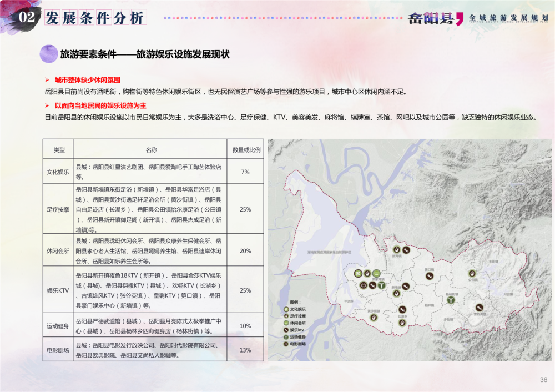Click the red heading 以面向当地居民的娱乐设施为主

[100, 105]
